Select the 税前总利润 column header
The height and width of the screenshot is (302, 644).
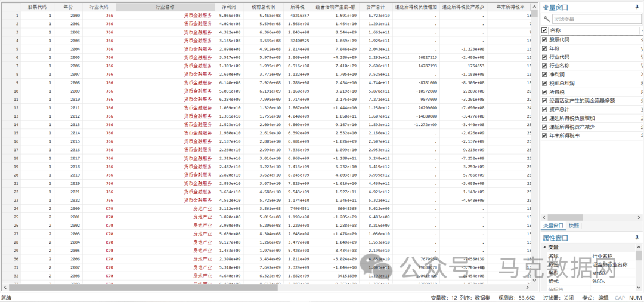[264, 7]
